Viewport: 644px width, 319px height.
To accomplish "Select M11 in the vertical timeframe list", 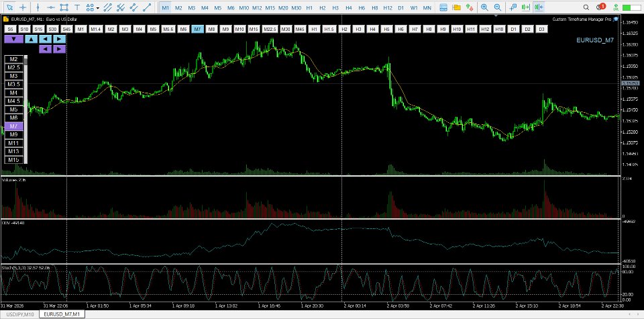I will point(14,143).
